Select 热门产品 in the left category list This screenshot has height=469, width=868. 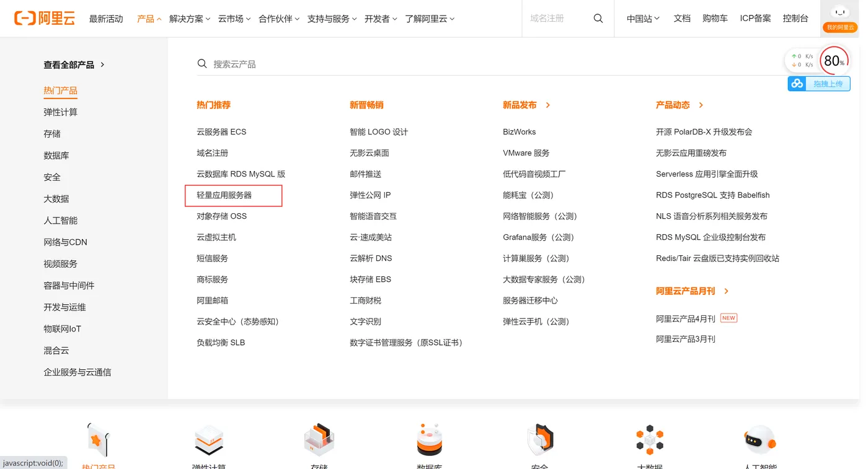click(60, 90)
